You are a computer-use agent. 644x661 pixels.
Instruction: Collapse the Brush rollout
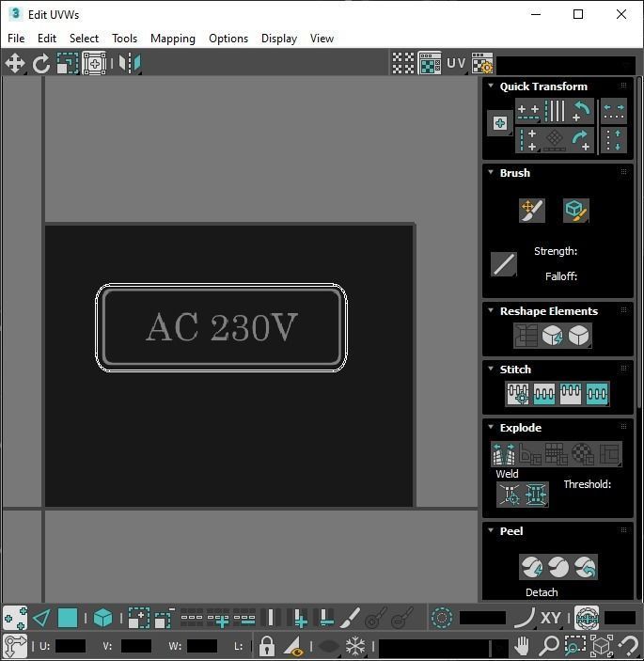click(491, 172)
